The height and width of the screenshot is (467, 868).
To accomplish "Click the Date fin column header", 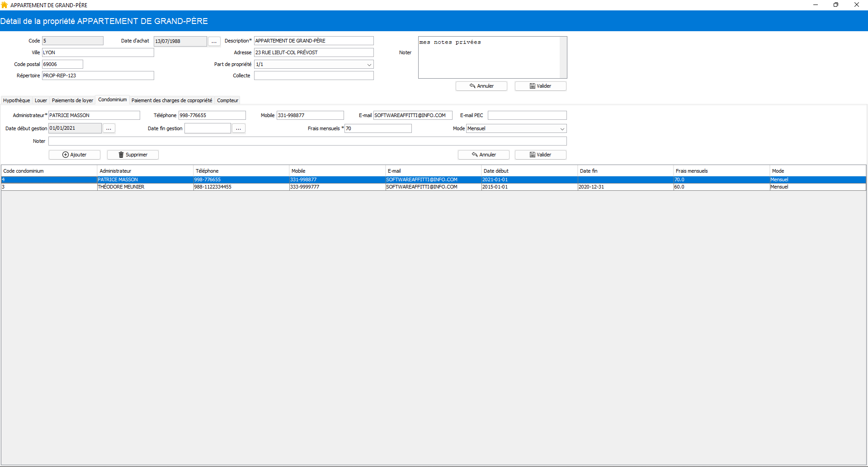I will (626, 171).
